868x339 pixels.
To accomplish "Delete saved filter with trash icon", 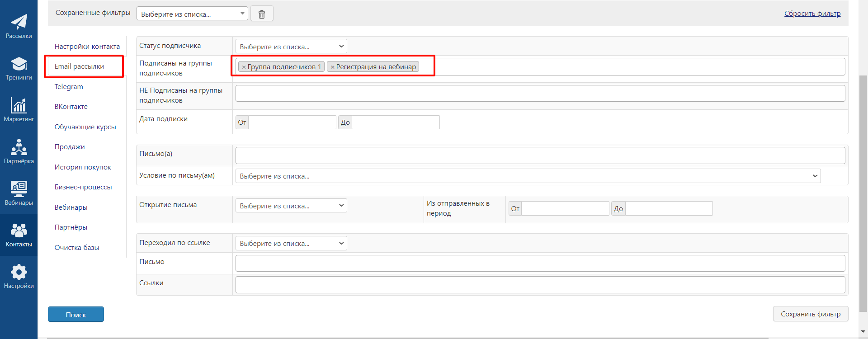I will [x=261, y=14].
